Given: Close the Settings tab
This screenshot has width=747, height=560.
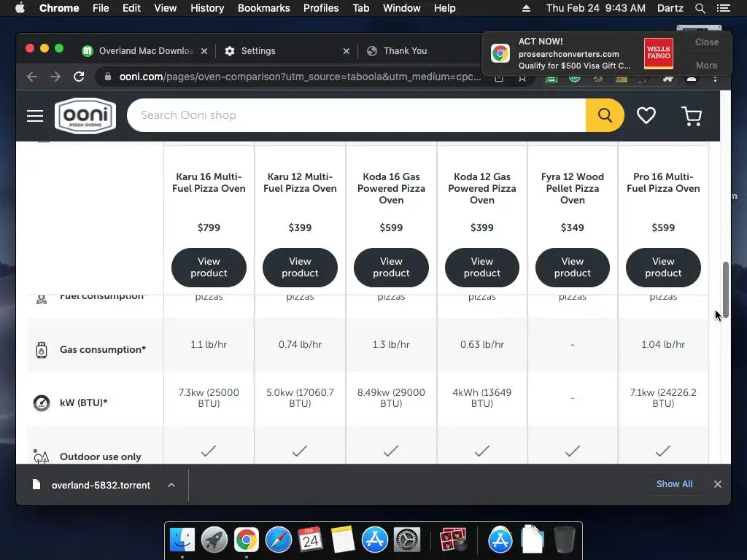Looking at the screenshot, I should click(347, 51).
